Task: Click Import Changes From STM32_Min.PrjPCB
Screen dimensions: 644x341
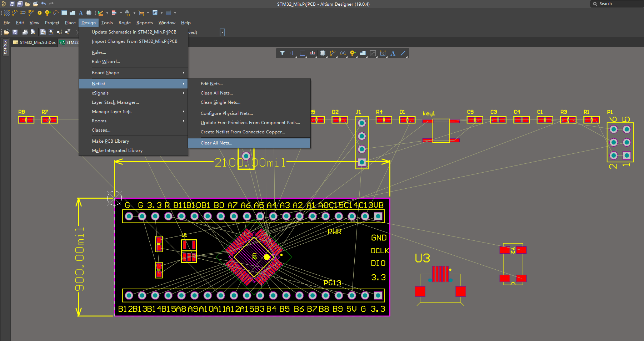Action: point(133,41)
